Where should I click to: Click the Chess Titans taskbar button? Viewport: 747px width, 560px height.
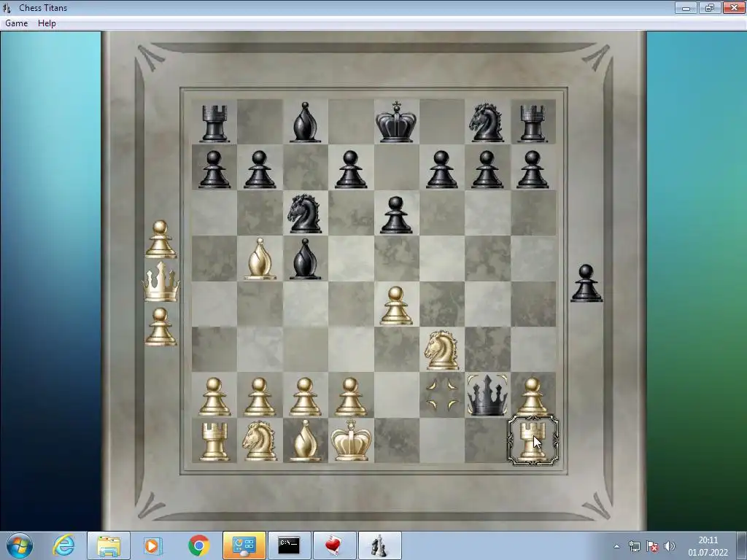[x=379, y=545]
